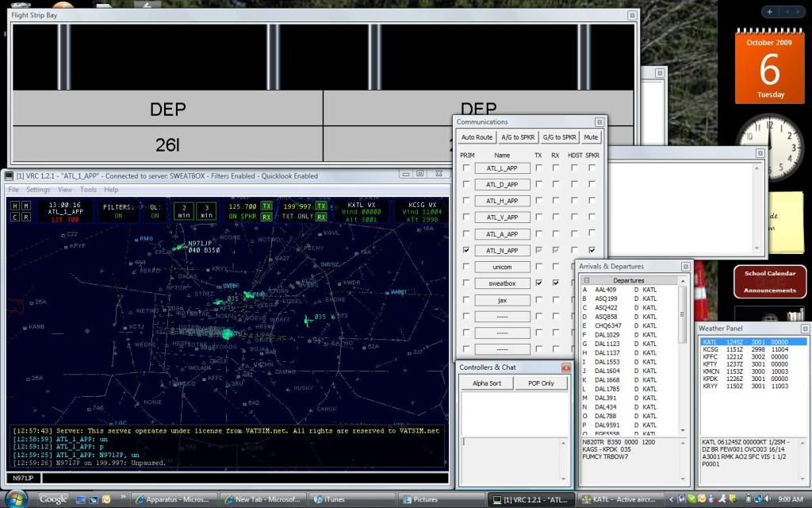Click the Auto Route button
This screenshot has width=812, height=508.
pos(477,137)
